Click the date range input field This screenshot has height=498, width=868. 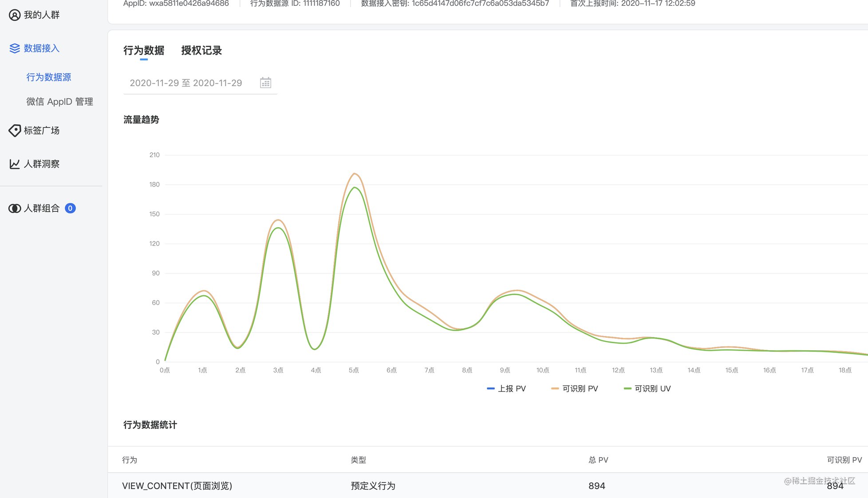point(200,83)
